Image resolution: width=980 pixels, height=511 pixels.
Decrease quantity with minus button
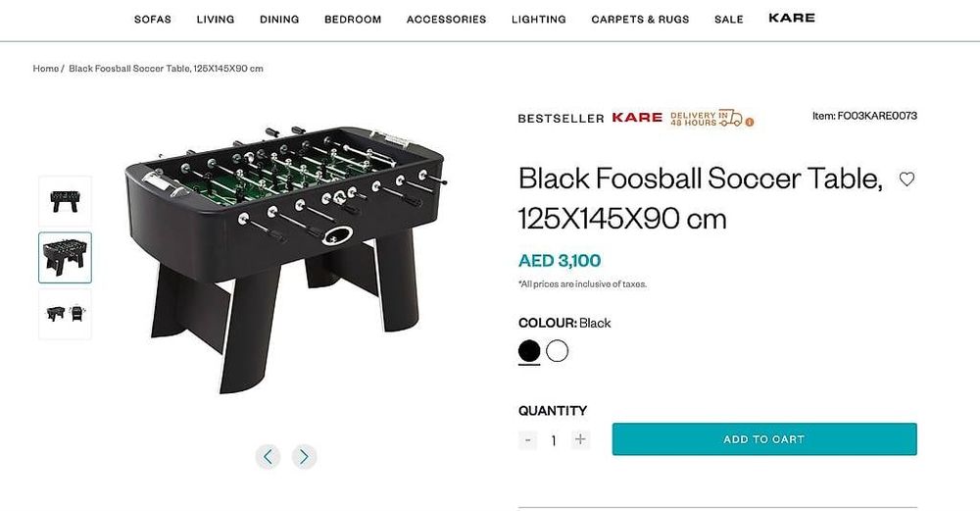(x=528, y=439)
